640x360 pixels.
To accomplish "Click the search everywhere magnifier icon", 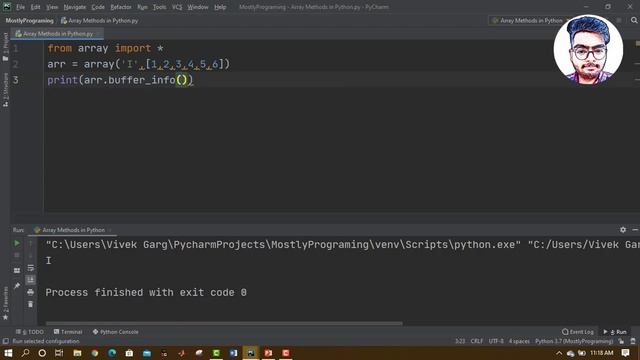I will tap(634, 20).
